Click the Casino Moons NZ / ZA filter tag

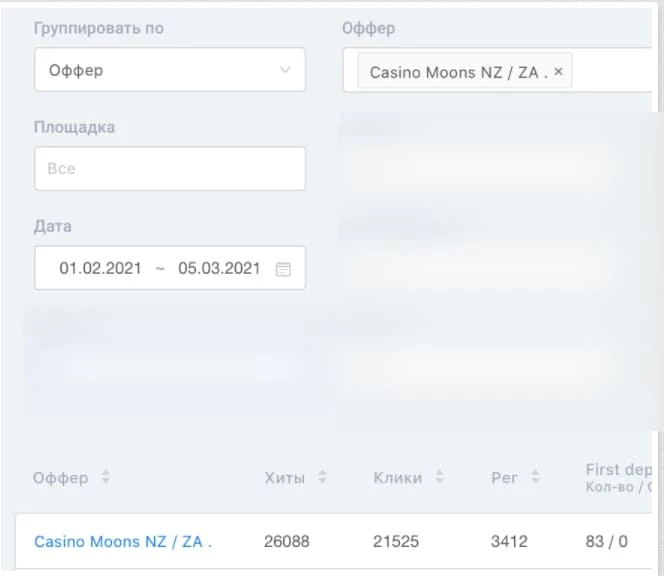click(465, 72)
